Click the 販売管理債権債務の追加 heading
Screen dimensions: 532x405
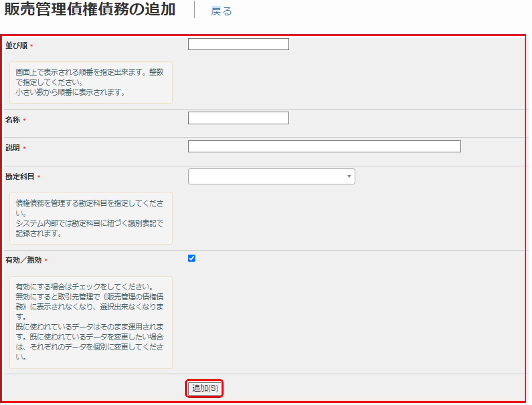click(x=90, y=10)
